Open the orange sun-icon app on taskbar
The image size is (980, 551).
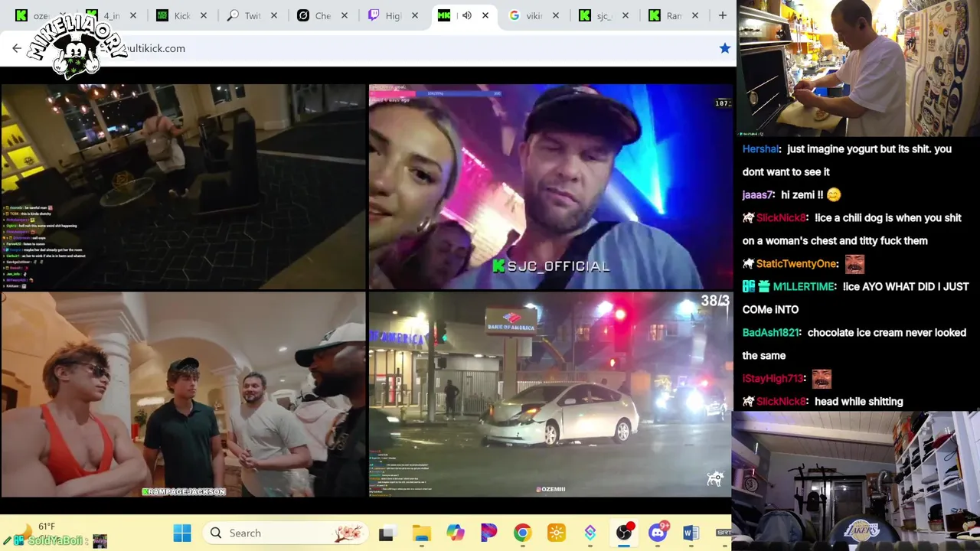click(x=557, y=533)
